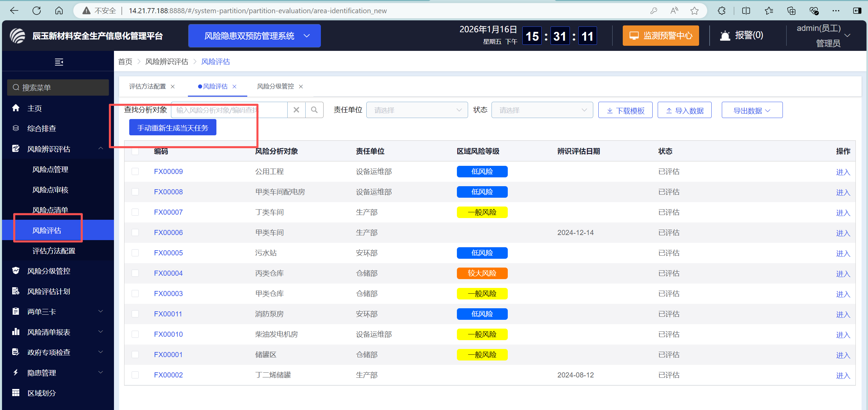
Task: Check the row FX00004 checkbox
Action: click(135, 273)
